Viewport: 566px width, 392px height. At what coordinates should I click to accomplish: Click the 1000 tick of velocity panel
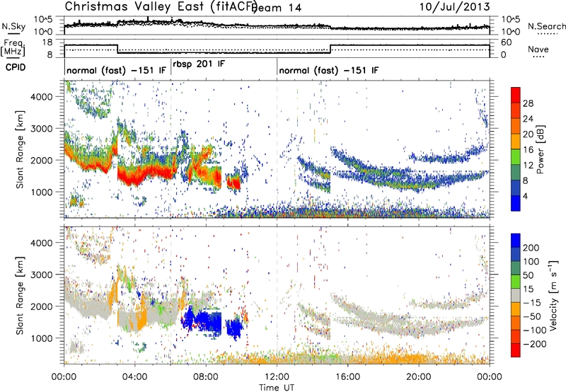(41, 338)
